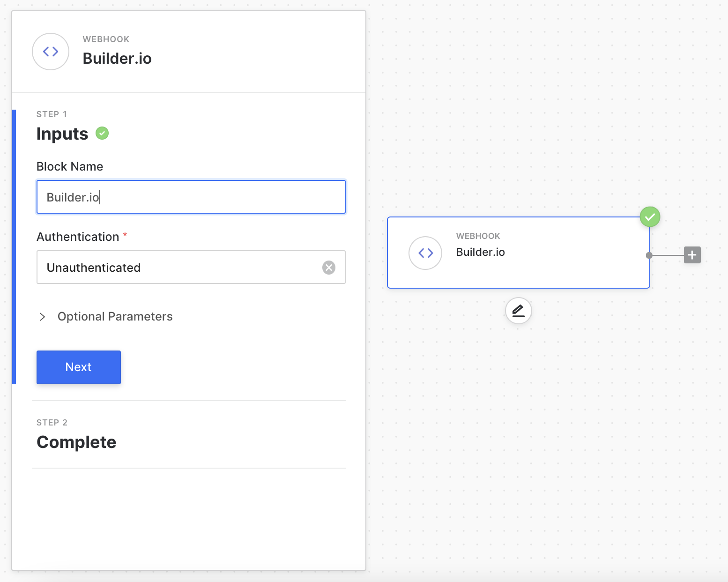Click the node's output connector dot
This screenshot has width=728, height=582.
649,255
